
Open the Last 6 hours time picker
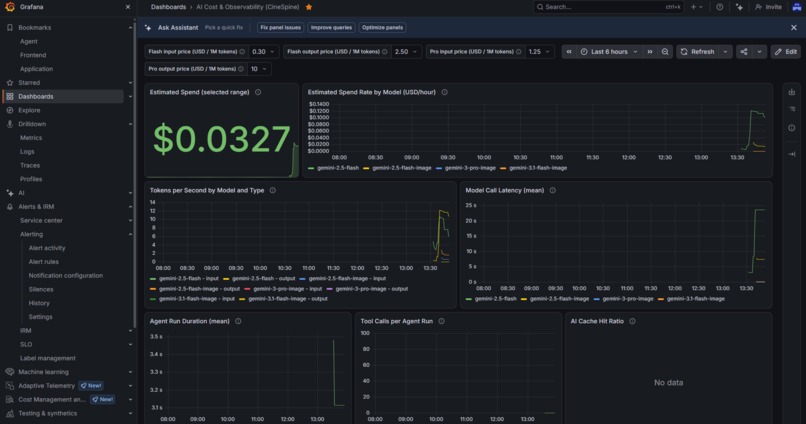pos(610,52)
